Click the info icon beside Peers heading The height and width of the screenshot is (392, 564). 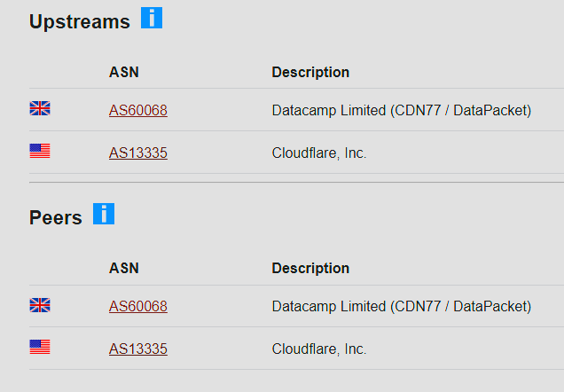point(104,214)
